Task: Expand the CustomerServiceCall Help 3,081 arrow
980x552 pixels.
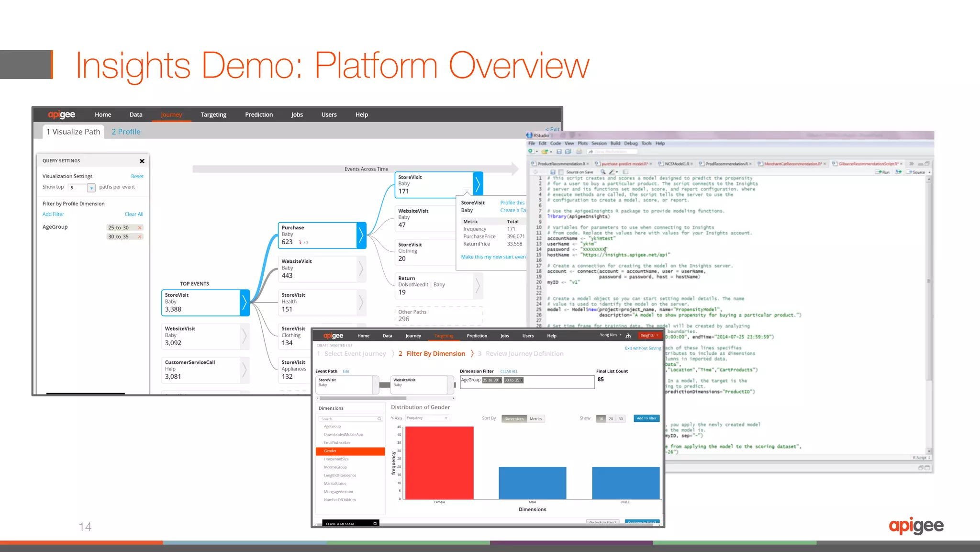Action: [245, 370]
